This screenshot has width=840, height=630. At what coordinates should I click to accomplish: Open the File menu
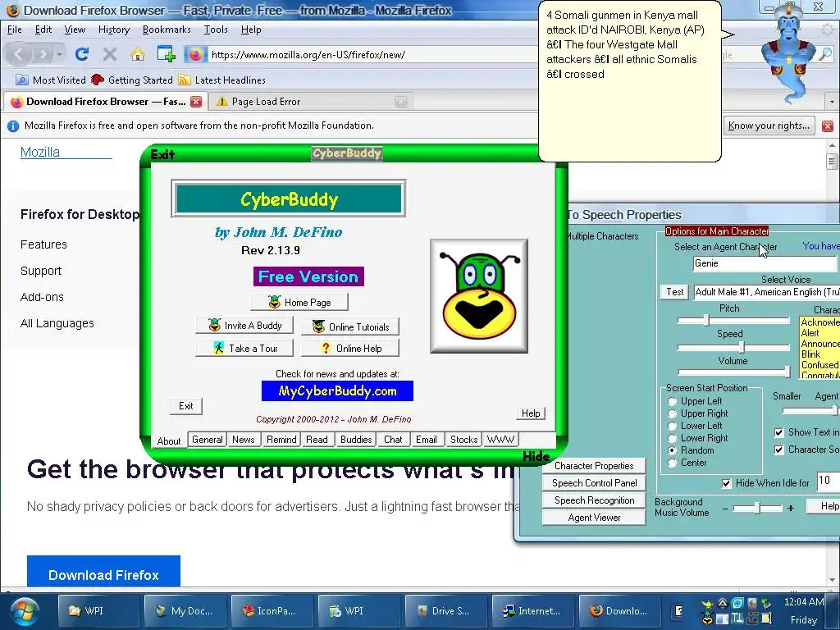click(x=15, y=30)
